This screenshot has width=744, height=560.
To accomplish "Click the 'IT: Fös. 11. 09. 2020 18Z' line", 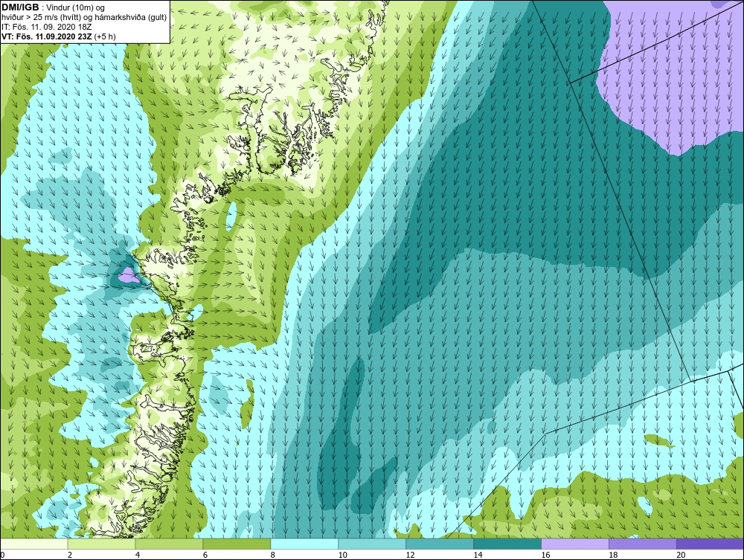I will tap(46, 27).
